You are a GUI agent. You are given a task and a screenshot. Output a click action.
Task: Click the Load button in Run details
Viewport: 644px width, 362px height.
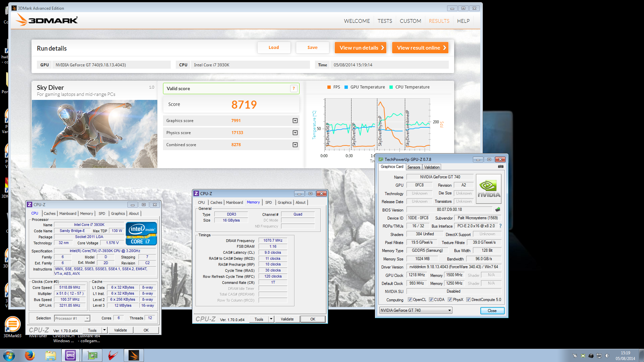274,48
